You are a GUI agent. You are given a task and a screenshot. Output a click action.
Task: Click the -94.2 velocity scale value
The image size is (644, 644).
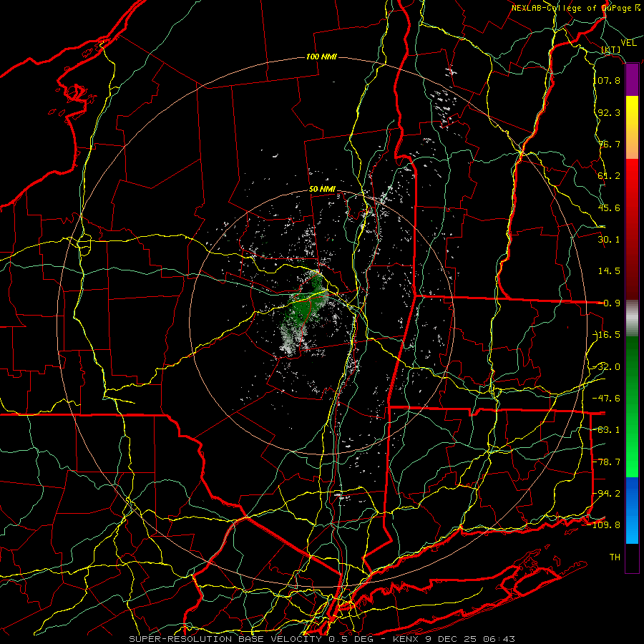point(607,494)
